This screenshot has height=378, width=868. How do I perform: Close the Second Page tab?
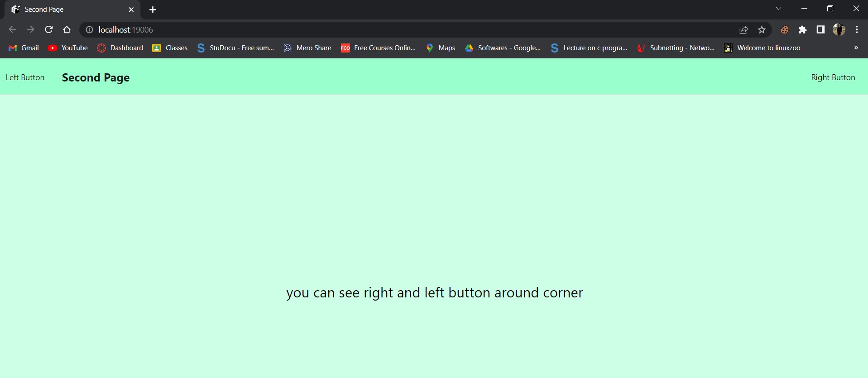[x=131, y=10]
